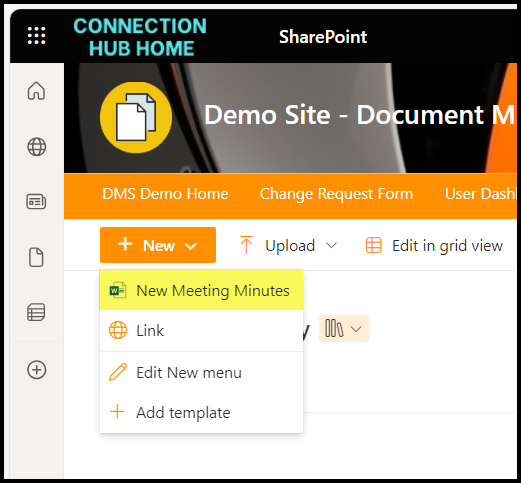The image size is (521, 483).
Task: Choose Link from the New menu
Action: click(x=201, y=330)
